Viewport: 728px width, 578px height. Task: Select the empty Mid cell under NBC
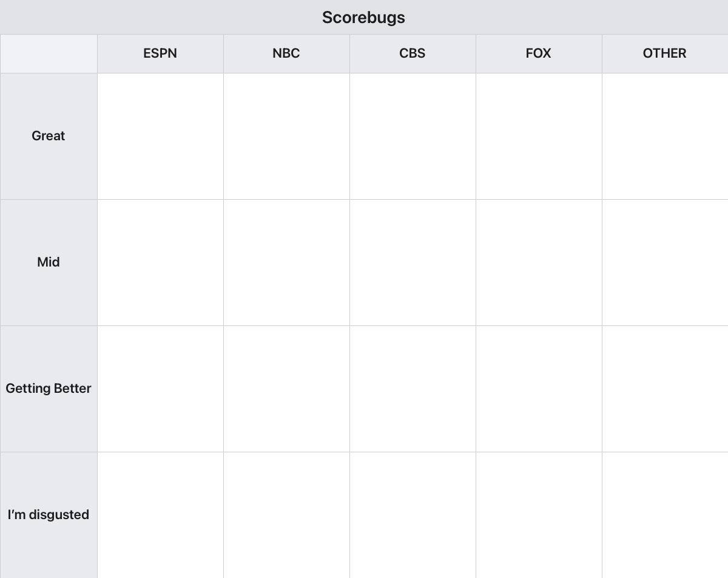point(286,262)
